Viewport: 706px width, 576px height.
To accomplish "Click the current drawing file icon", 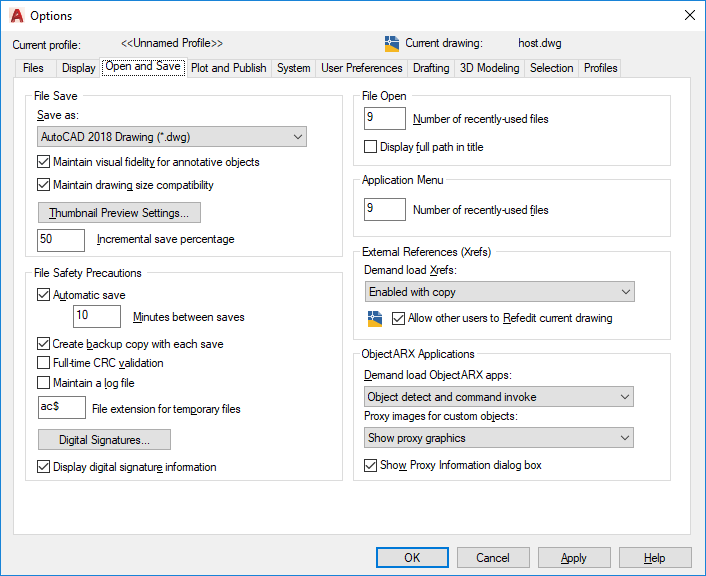I will 392,43.
